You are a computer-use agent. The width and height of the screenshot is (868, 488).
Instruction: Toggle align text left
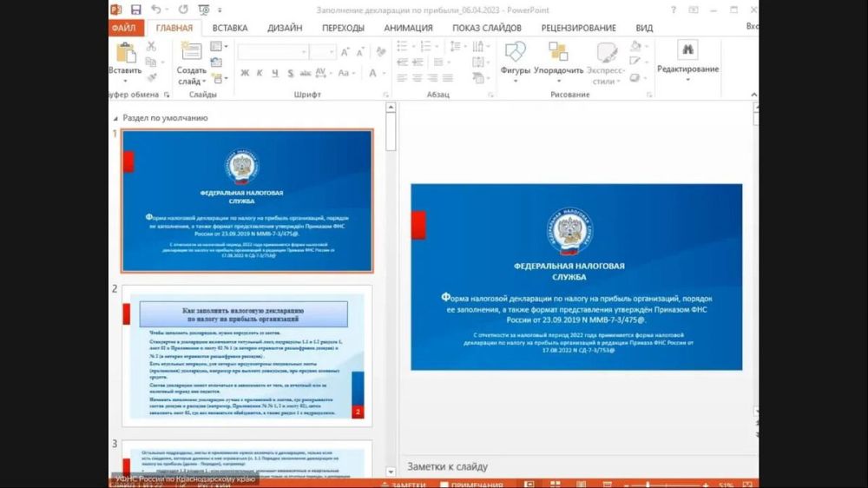pos(403,78)
